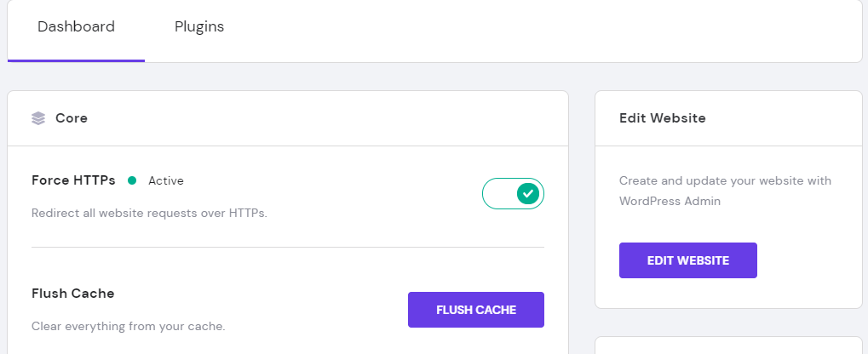Click the Flush Cache setting title

pyautogui.click(x=72, y=294)
